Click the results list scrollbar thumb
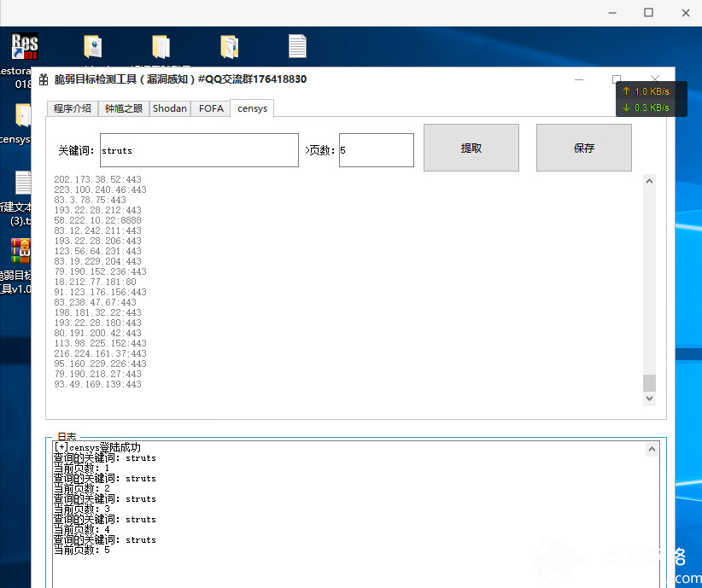 point(650,383)
